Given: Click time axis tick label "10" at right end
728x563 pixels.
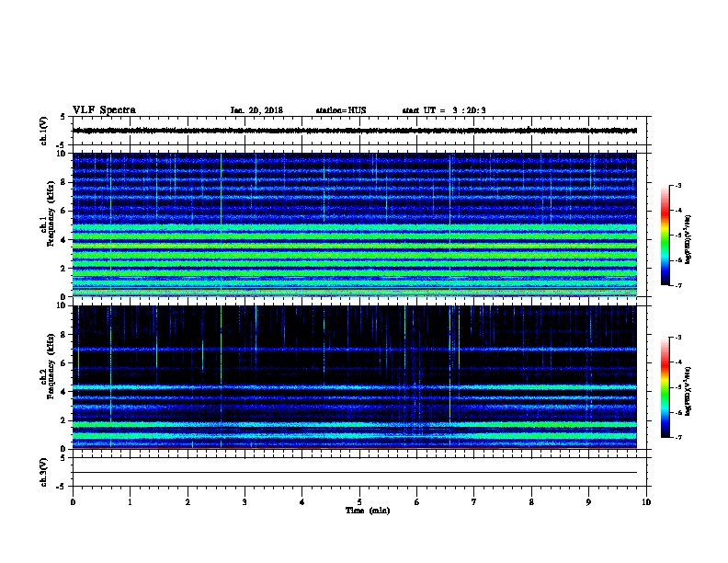Looking at the screenshot, I should point(646,502).
